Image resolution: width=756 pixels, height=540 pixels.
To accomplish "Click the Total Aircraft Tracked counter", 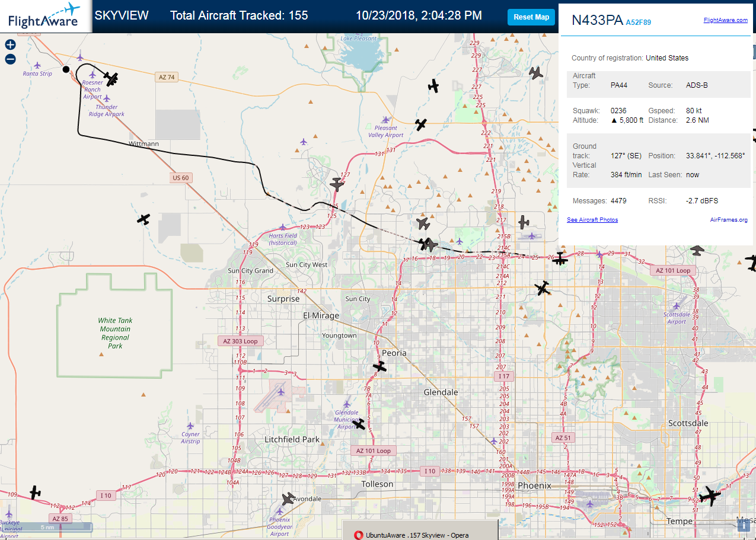I will click(239, 15).
